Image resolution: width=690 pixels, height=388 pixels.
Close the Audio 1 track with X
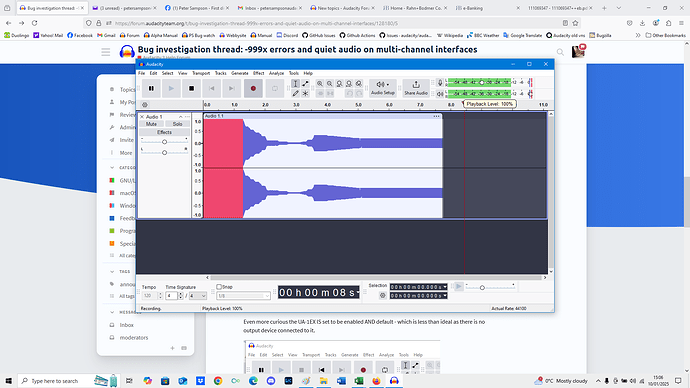point(142,117)
